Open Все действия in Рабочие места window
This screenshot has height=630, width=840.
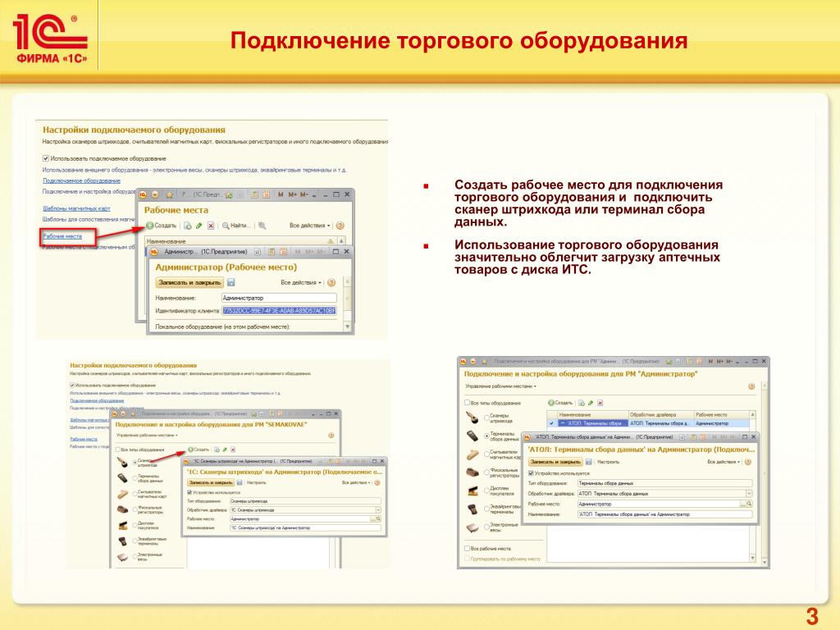click(x=309, y=226)
